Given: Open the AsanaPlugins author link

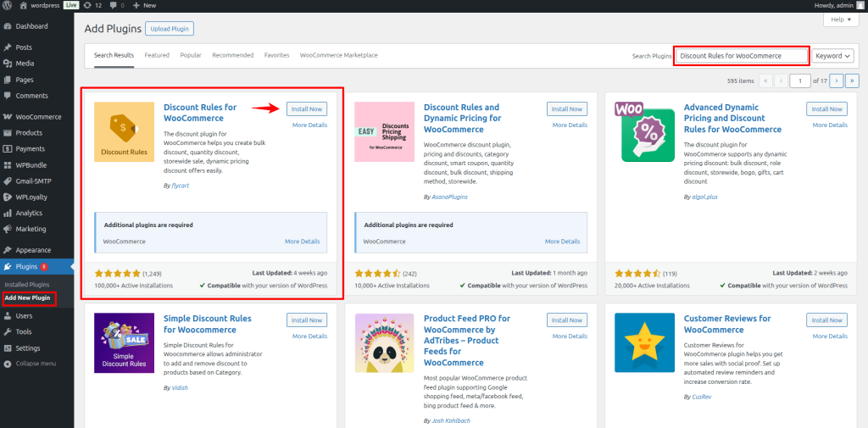Looking at the screenshot, I should [449, 197].
